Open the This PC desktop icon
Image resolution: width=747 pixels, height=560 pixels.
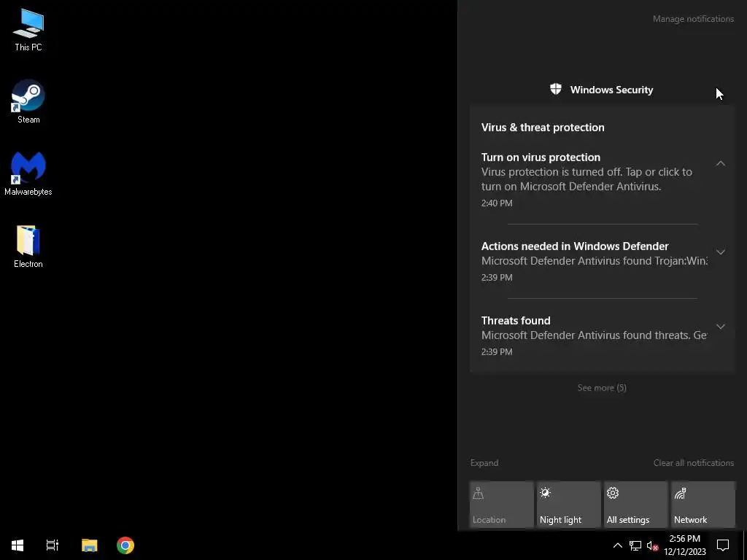28,29
